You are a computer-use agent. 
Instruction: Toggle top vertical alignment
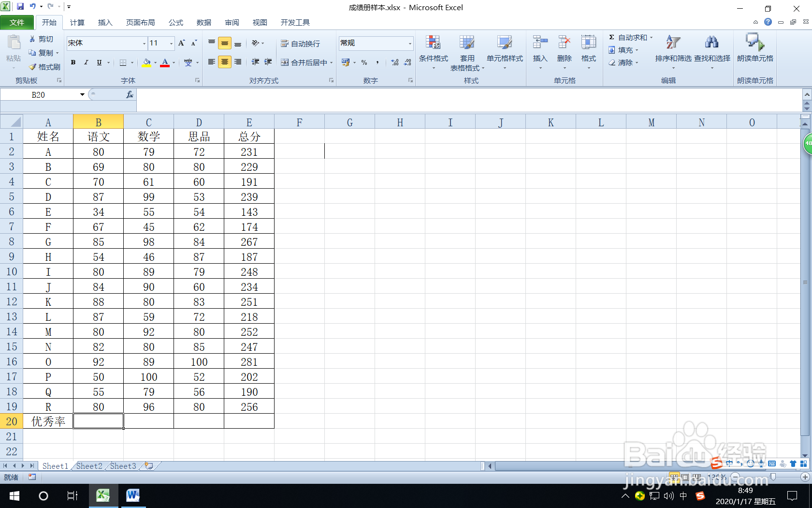[x=212, y=43]
